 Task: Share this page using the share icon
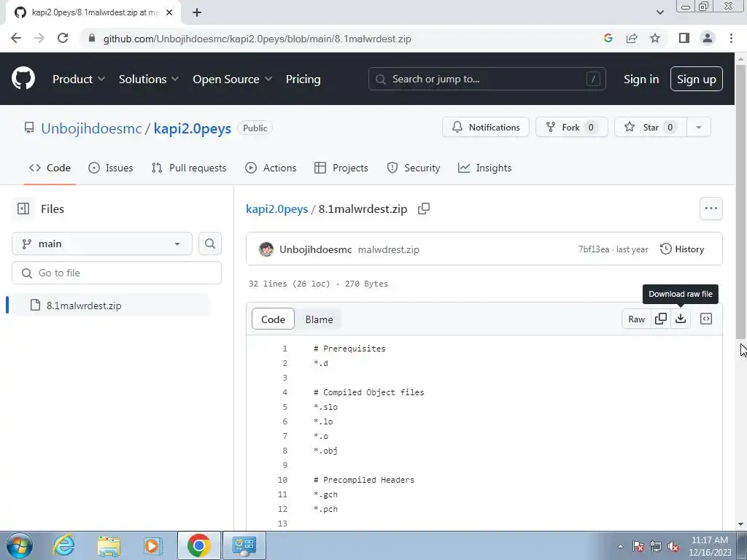coord(632,39)
